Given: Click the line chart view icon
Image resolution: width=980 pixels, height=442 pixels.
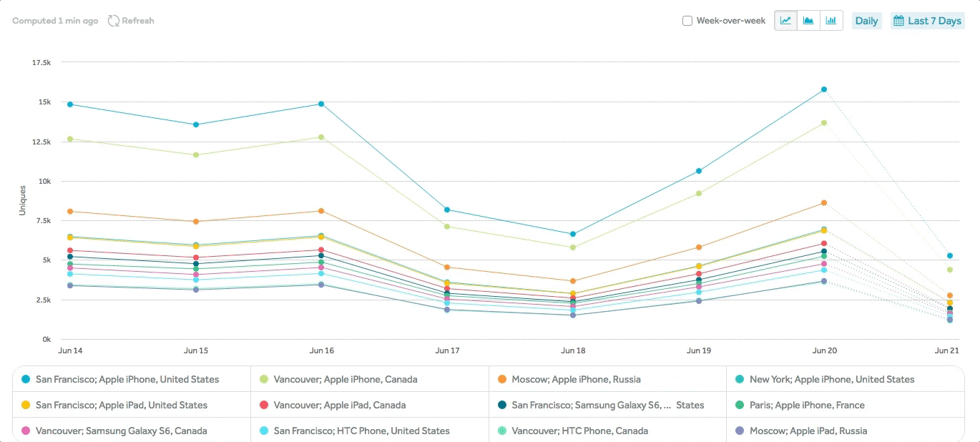Looking at the screenshot, I should 785,21.
